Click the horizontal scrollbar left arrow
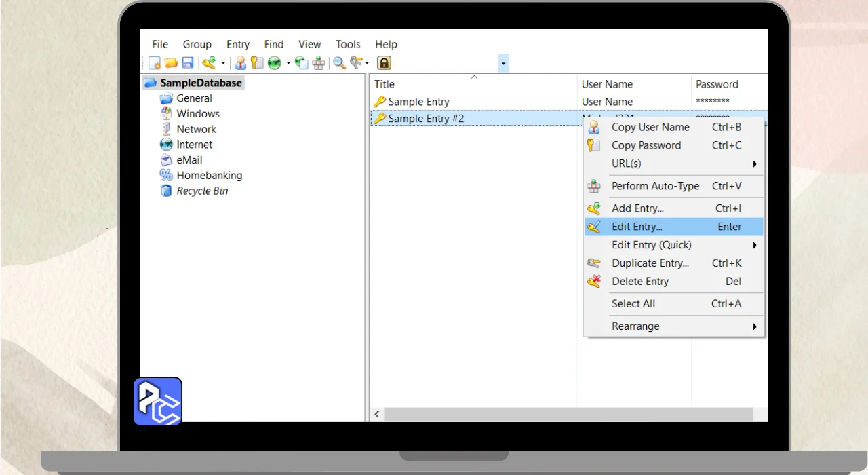Screen dimensions: 868x475 pyautogui.click(x=377, y=414)
